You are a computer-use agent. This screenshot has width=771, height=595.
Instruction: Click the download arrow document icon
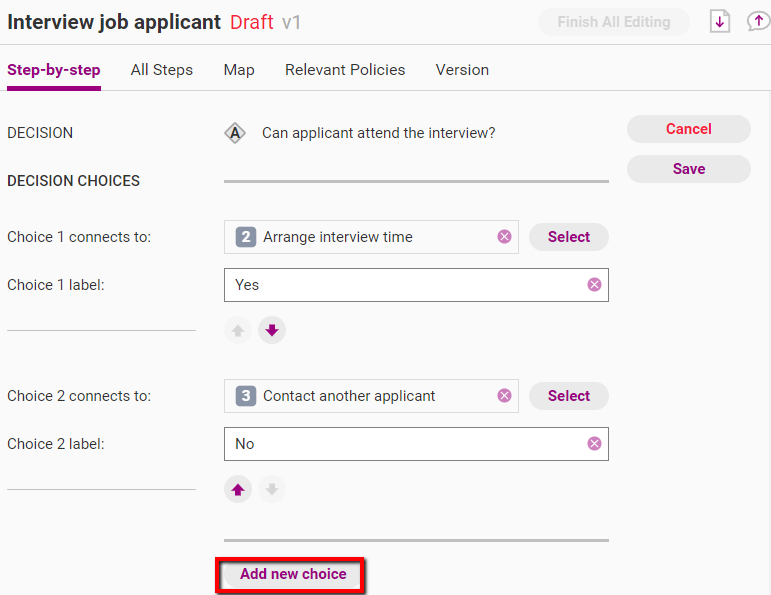click(719, 22)
